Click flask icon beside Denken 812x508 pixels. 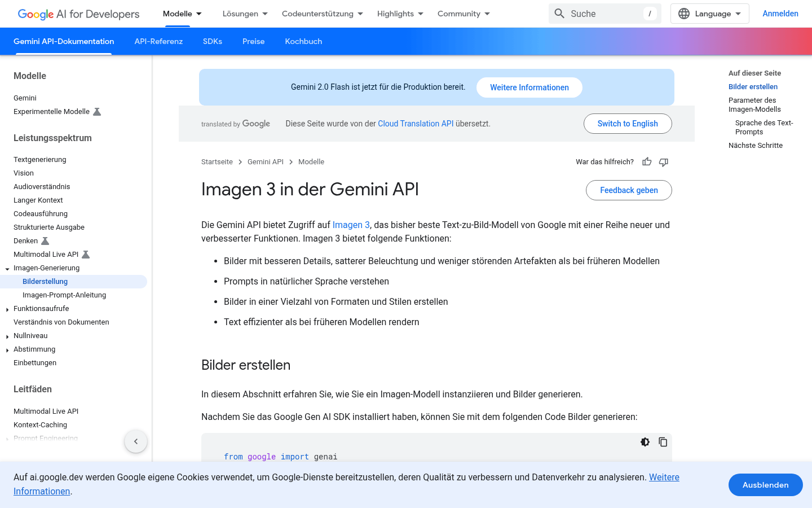tap(45, 241)
